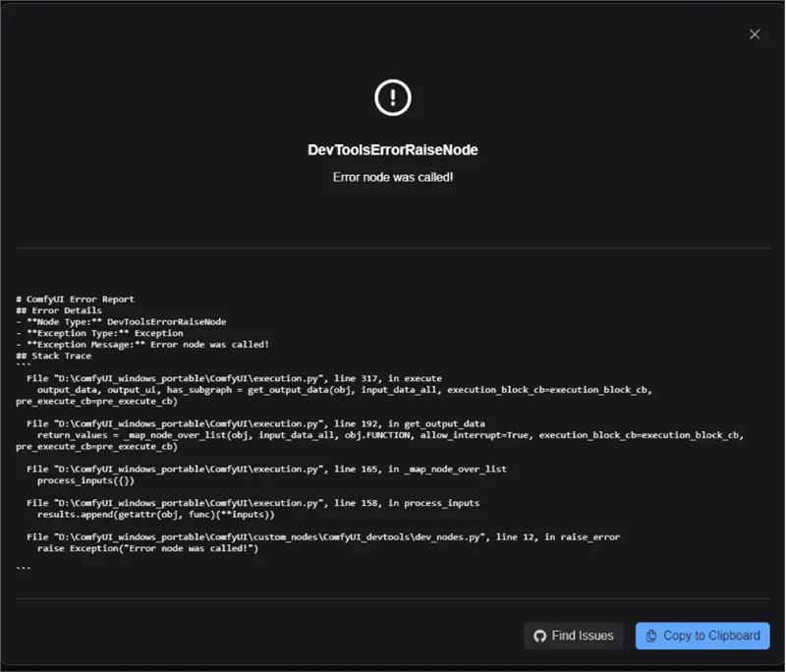Click the Exception Type line
Image resolution: width=786 pixels, height=672 pixels.
click(x=99, y=333)
